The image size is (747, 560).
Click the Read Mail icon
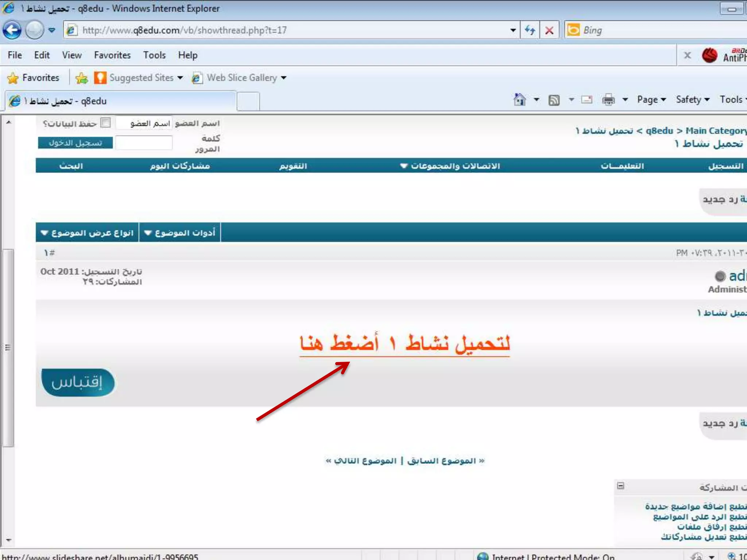pyautogui.click(x=587, y=100)
